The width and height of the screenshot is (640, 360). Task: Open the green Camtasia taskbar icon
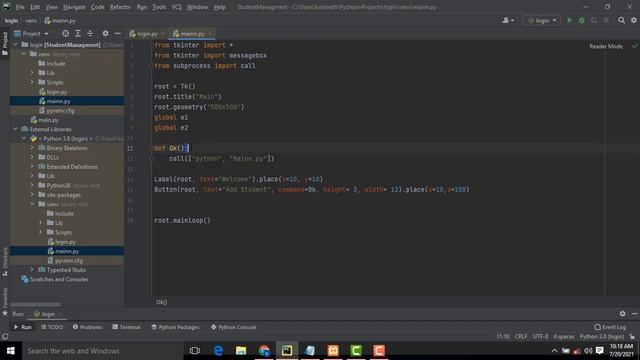pos(356,351)
